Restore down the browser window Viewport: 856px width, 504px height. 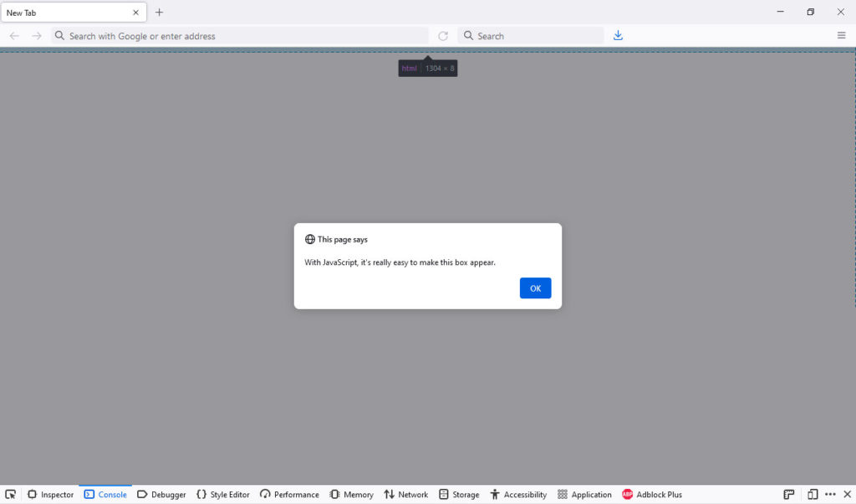811,12
